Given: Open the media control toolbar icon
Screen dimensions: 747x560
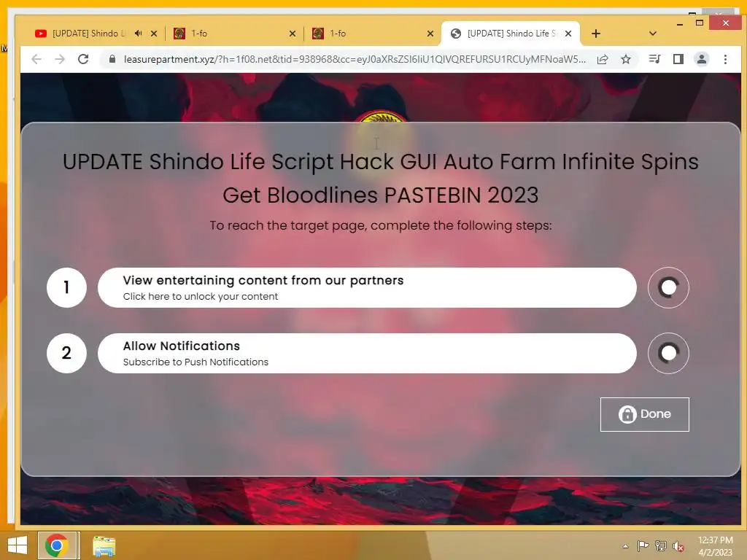Looking at the screenshot, I should (654, 59).
